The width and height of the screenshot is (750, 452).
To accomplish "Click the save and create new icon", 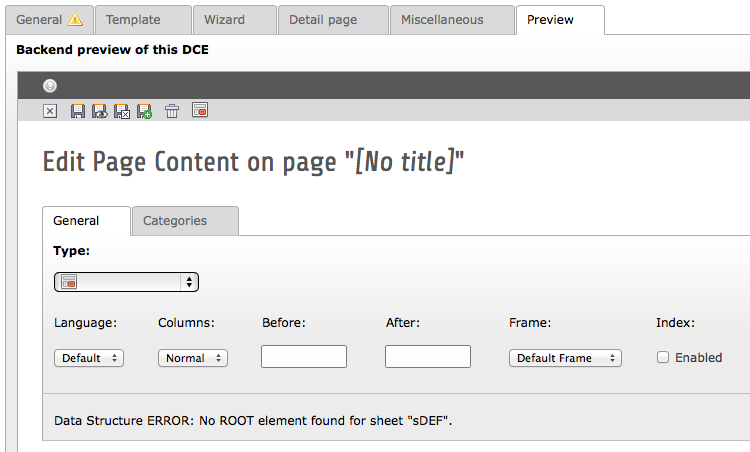I will coord(144,111).
